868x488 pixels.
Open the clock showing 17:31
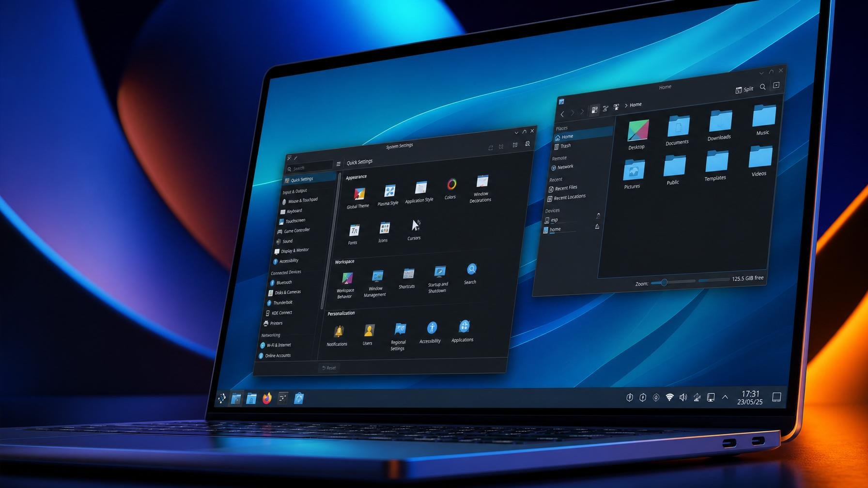(750, 397)
